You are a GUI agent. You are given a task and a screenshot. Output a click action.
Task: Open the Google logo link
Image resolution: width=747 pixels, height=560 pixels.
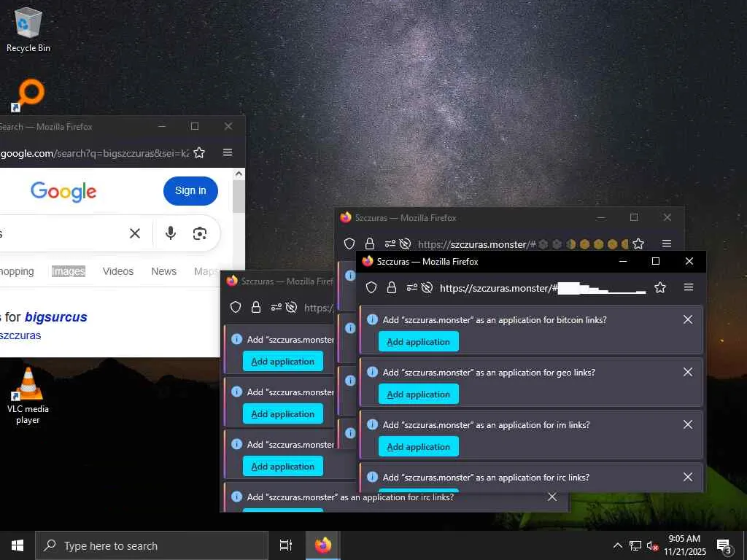[63, 192]
